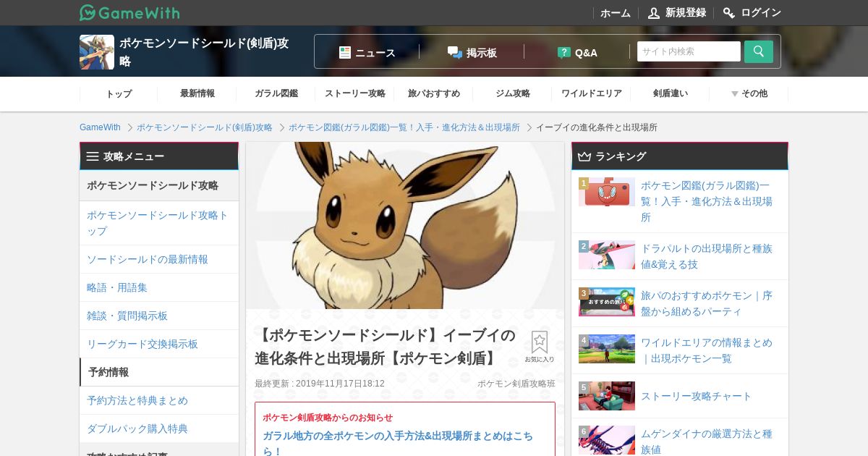Screen dimensions: 868x456
Task: Click ranking 6 ムゲンダイナ thumbnail
Action: [607, 441]
